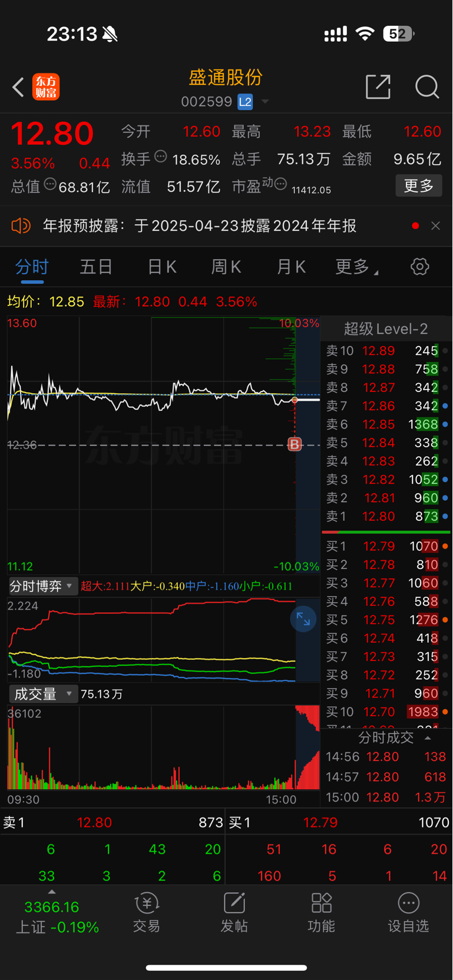This screenshot has height=980, width=453.
Task: Tap the 超级 Level-2 header
Action: tap(386, 329)
